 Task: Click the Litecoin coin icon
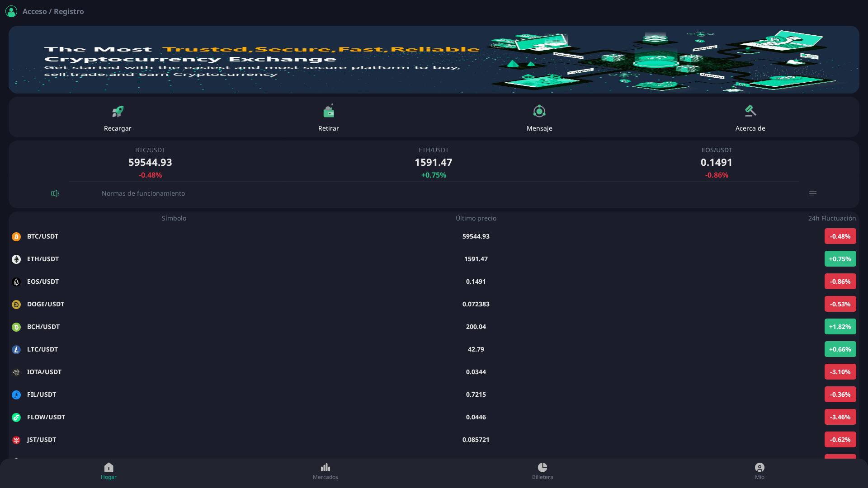pyautogui.click(x=16, y=350)
